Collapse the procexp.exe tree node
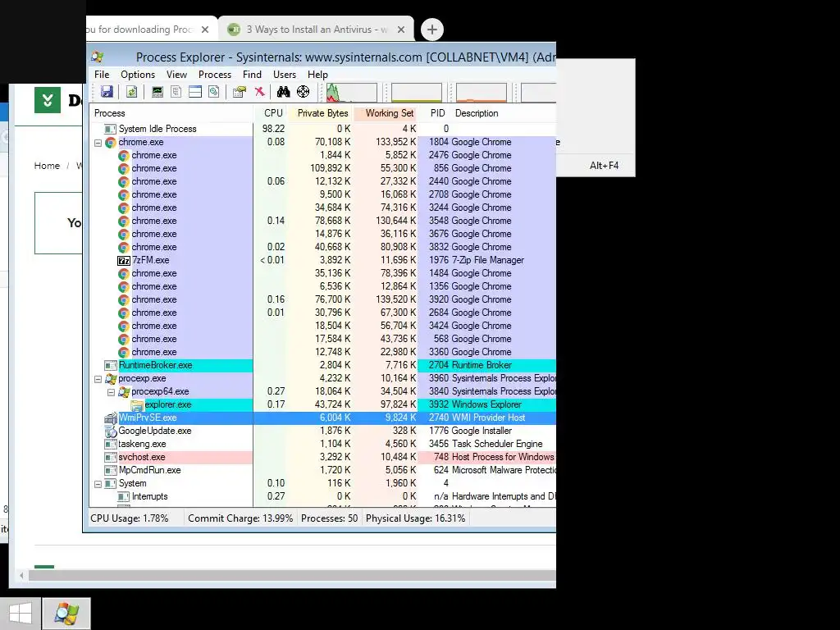This screenshot has height=630, width=840. point(98,379)
